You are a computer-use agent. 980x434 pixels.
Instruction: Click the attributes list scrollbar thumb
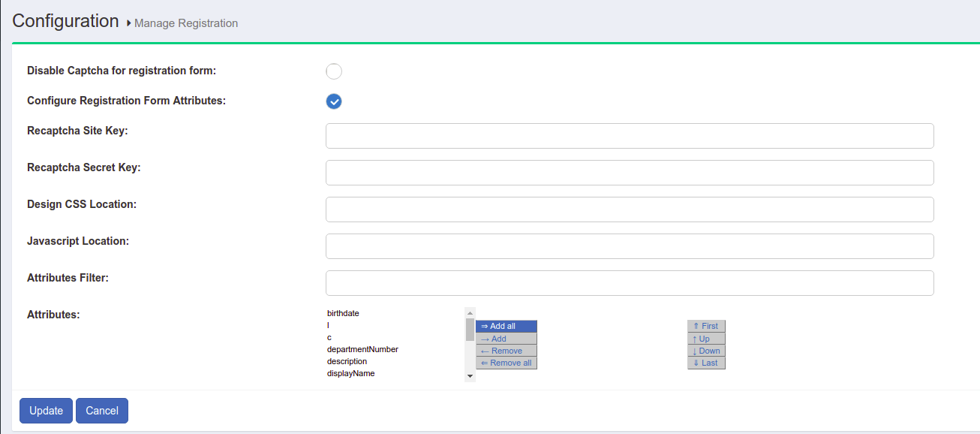click(x=470, y=330)
